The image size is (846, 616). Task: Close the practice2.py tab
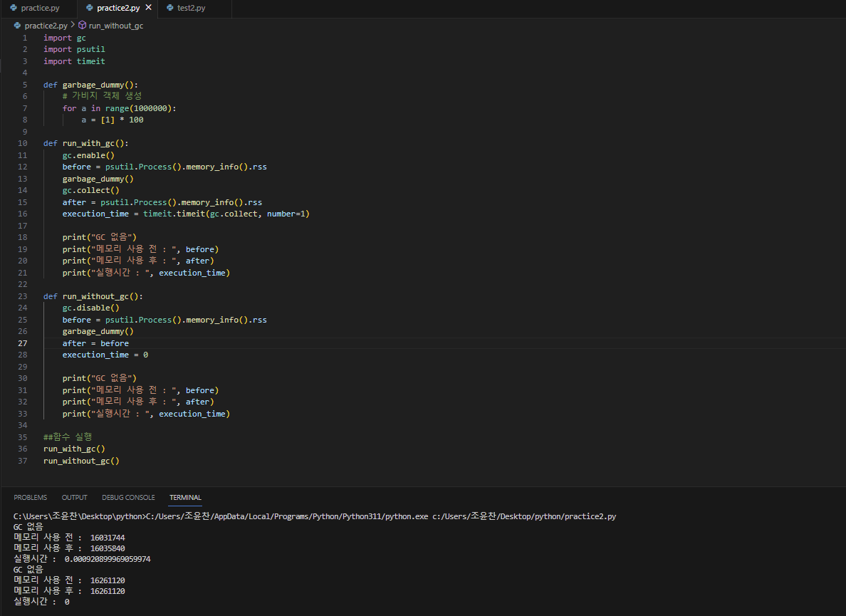coord(149,8)
